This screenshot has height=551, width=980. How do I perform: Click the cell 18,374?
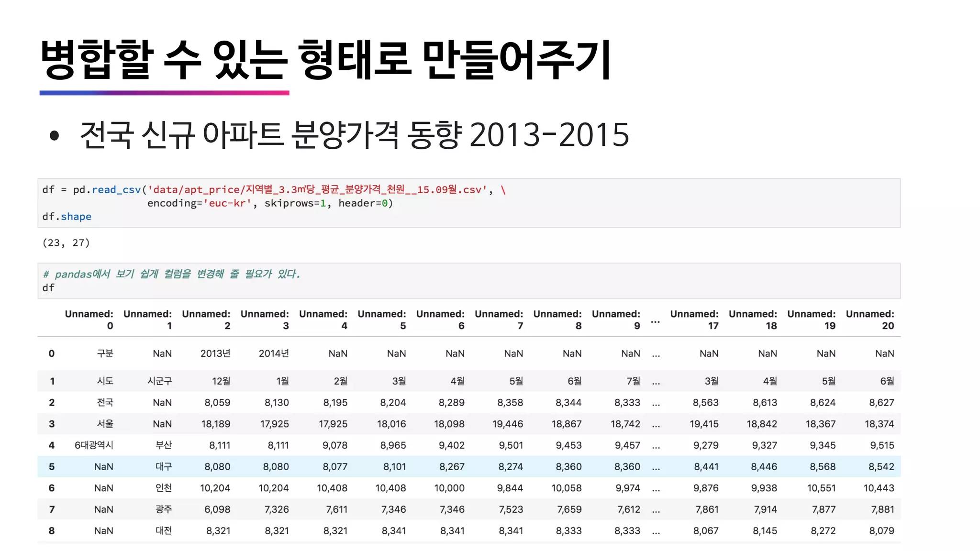(x=880, y=424)
